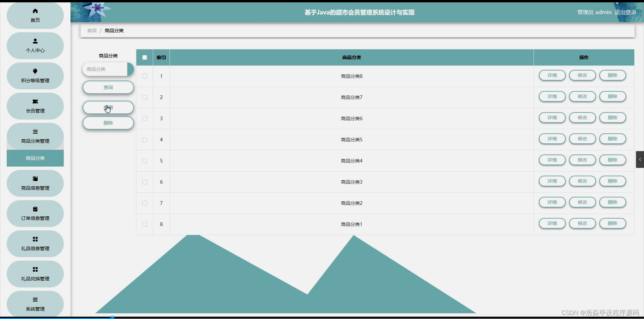Open 个人中心 via the person icon
The height and width of the screenshot is (319, 644).
[x=35, y=41]
